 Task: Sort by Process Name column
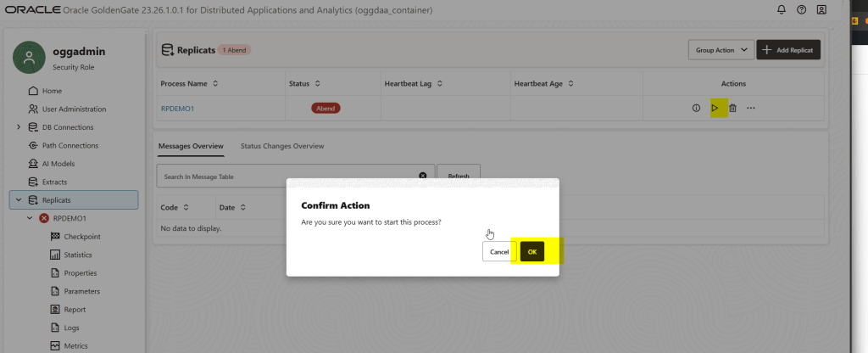[x=215, y=84]
